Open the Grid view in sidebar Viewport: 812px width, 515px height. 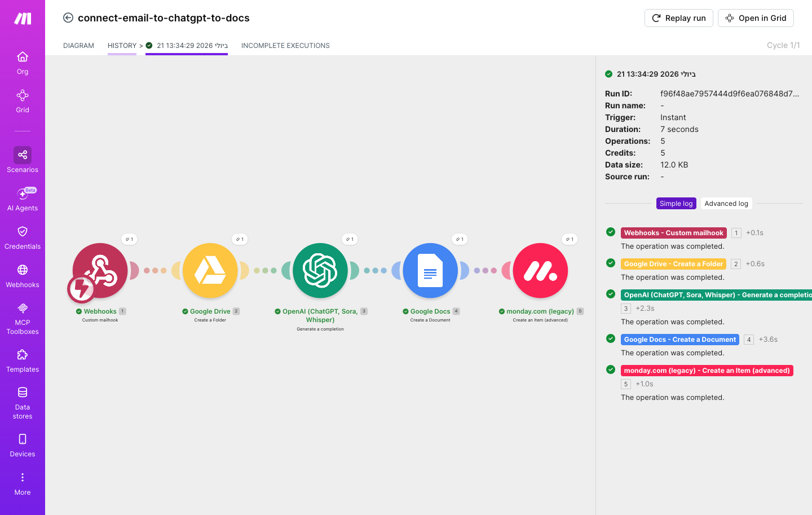pyautogui.click(x=23, y=102)
